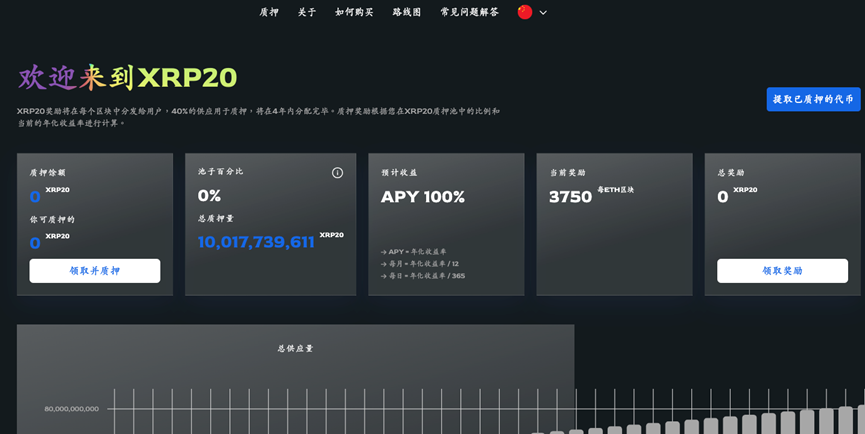865x434 pixels.
Task: Click the 质押余额 card label
Action: 47,173
